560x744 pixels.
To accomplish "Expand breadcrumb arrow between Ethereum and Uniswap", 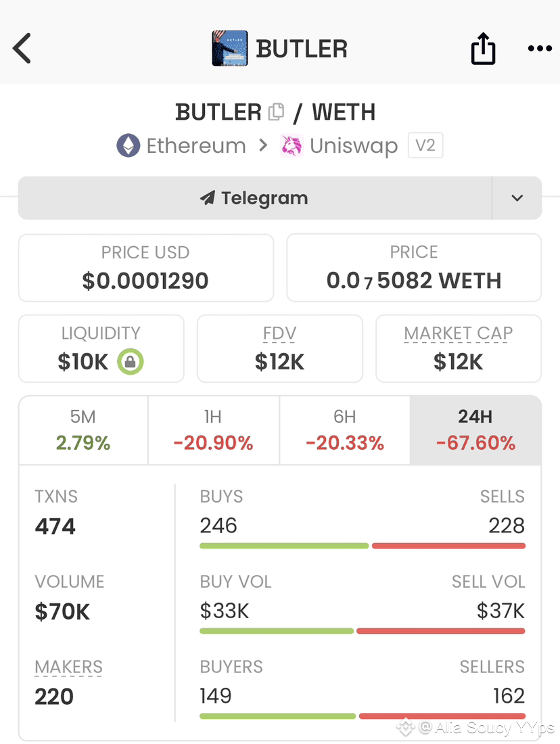I will 264,145.
